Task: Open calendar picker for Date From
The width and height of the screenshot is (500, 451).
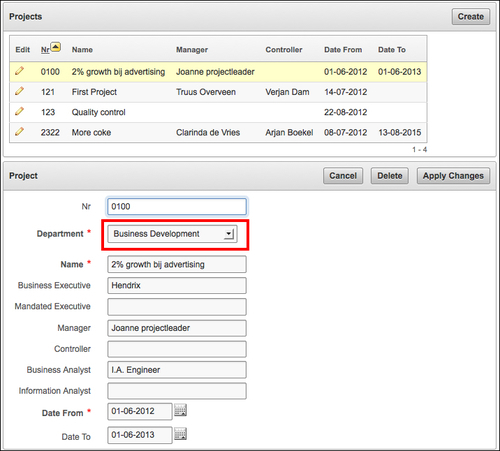Action: pyautogui.click(x=180, y=410)
